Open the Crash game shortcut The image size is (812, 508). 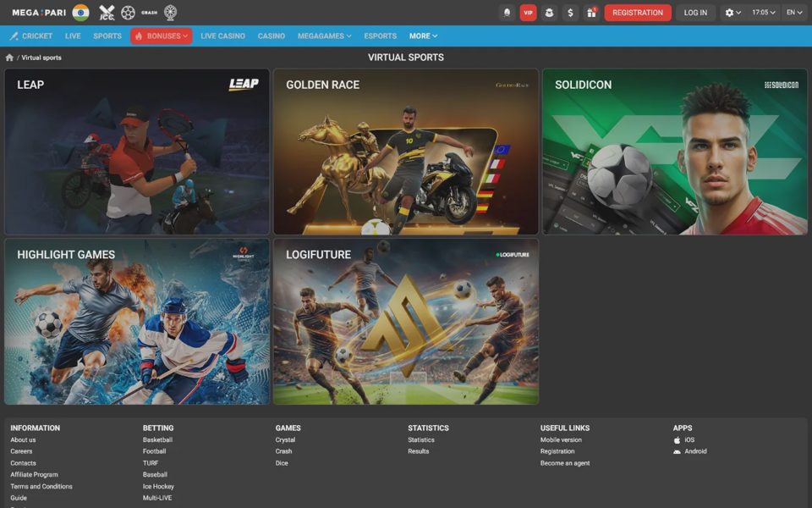pyautogui.click(x=149, y=13)
